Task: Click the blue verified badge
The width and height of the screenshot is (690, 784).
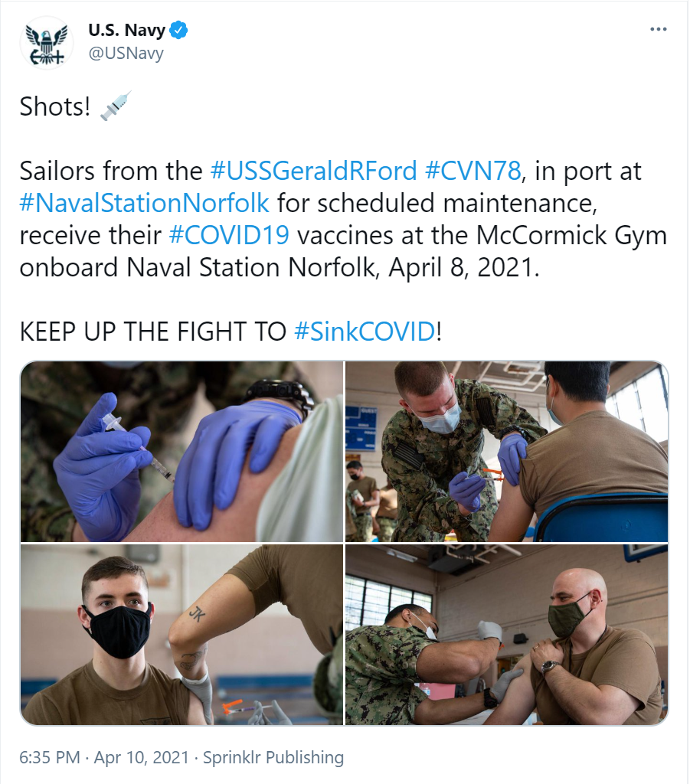Action: [x=178, y=30]
